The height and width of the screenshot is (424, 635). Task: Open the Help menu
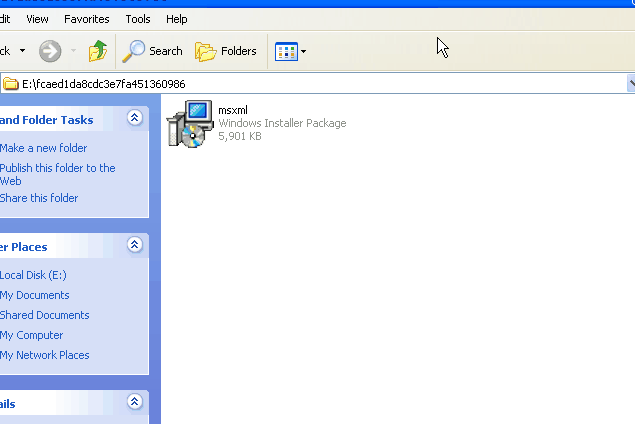pos(177,19)
